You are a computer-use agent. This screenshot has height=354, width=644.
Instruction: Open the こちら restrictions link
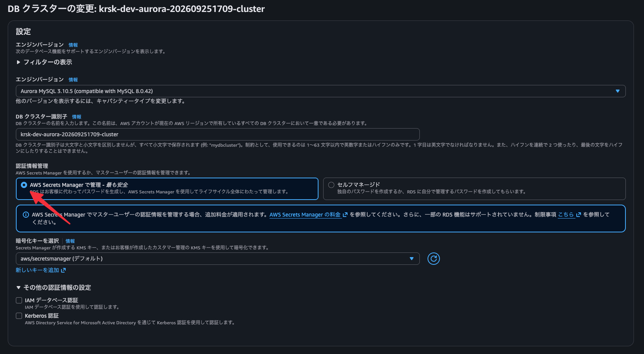569,215
